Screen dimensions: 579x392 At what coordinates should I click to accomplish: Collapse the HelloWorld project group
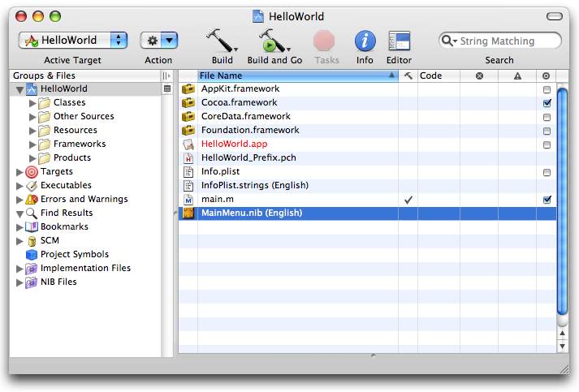20,89
